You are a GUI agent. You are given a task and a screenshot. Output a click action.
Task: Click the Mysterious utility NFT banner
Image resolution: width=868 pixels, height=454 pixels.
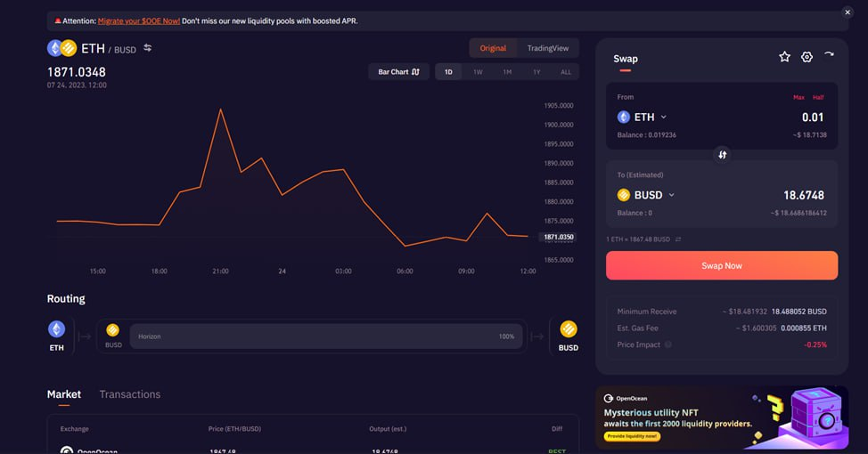pyautogui.click(x=722, y=418)
